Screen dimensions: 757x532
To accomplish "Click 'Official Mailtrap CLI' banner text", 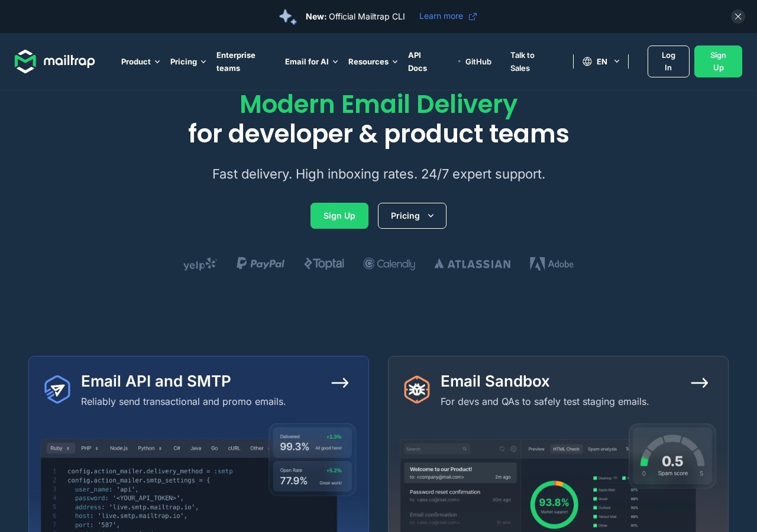I will coord(367,17).
